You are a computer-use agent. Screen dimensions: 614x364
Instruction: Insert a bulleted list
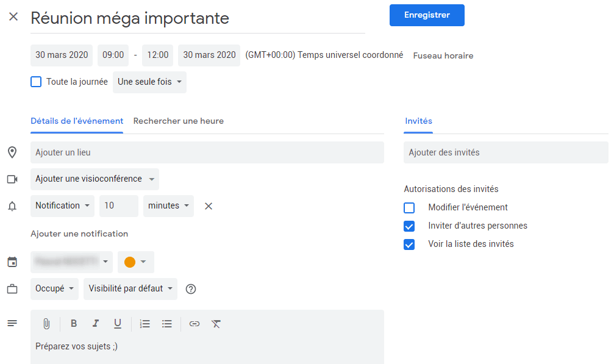coord(167,324)
